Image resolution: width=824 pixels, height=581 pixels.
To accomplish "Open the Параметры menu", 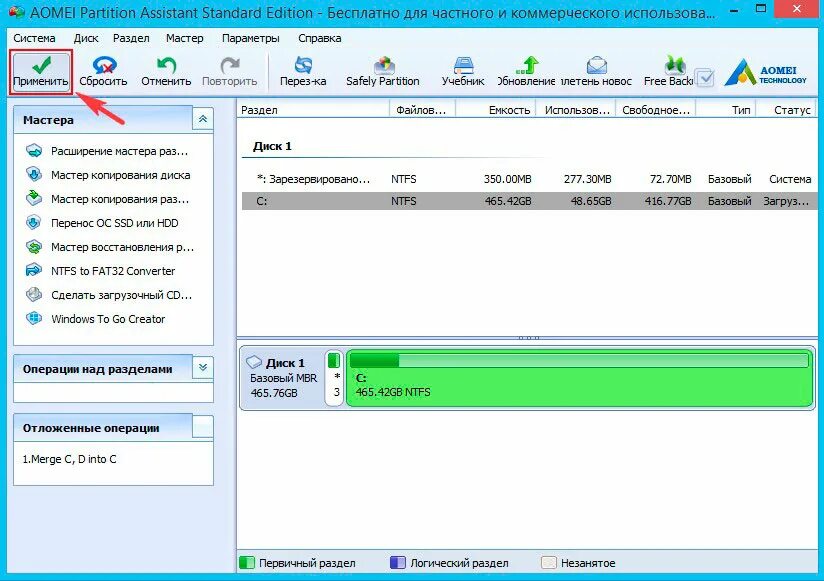I will pos(251,38).
